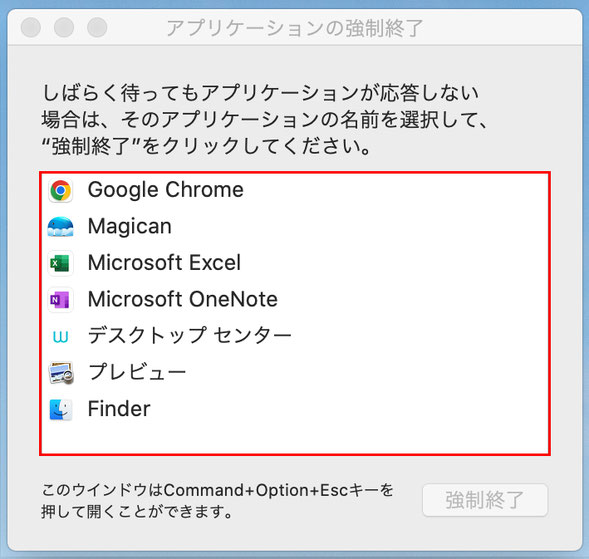Click the プレビュー app icon

tap(60, 373)
